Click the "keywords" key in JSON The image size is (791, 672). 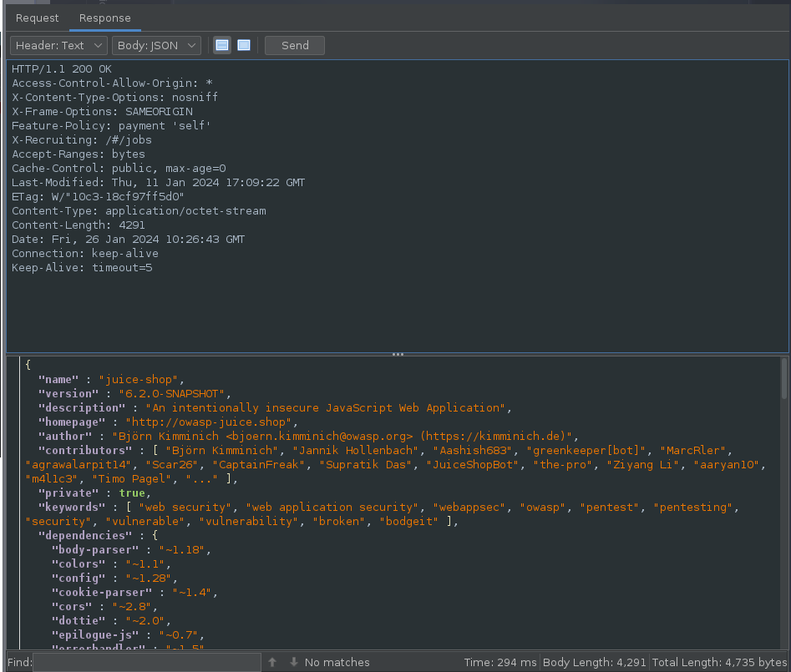(x=72, y=507)
